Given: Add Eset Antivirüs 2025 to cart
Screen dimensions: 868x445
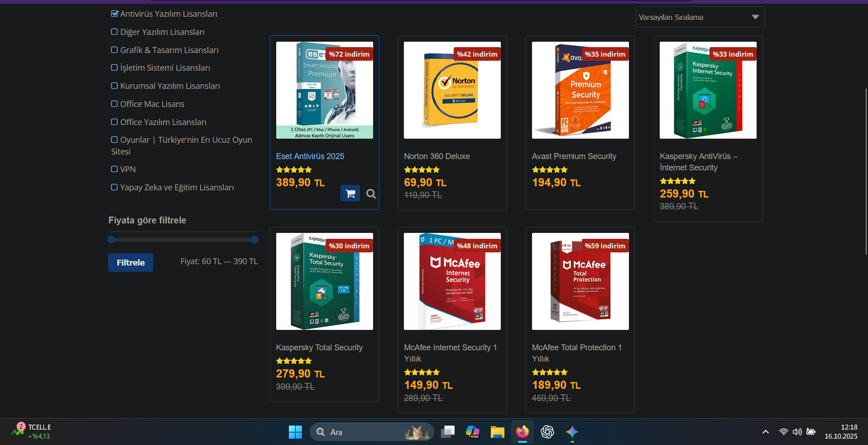Looking at the screenshot, I should [x=350, y=193].
